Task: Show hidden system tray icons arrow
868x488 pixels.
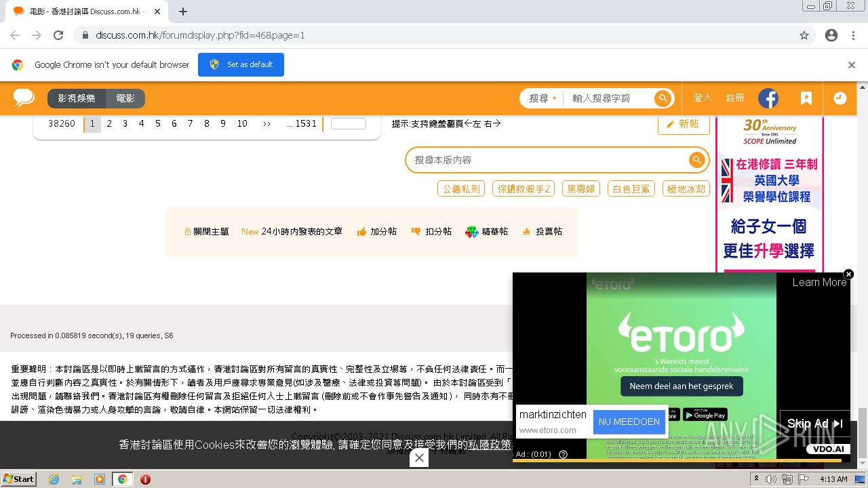Action: pyautogui.click(x=756, y=479)
